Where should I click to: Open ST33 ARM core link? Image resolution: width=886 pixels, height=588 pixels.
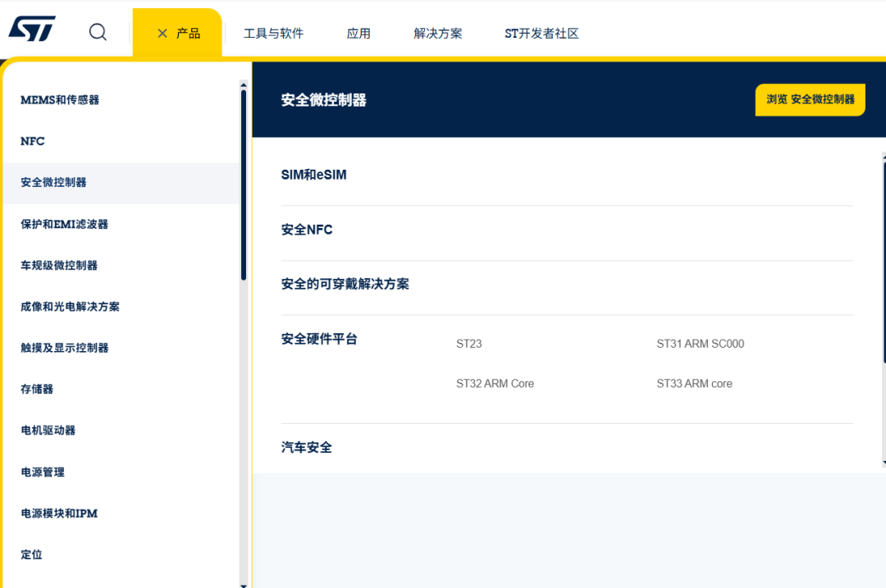[x=695, y=384]
